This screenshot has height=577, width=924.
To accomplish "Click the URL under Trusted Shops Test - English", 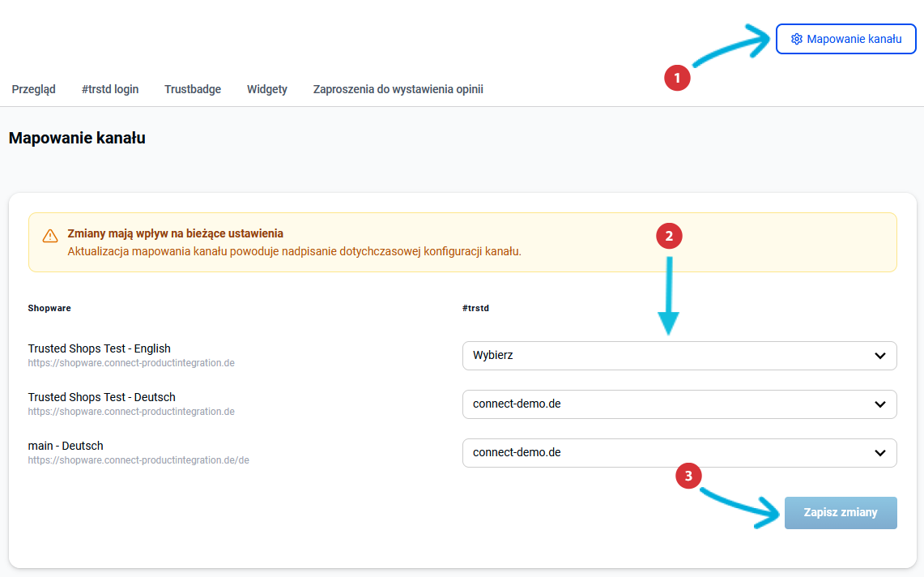I will point(131,363).
